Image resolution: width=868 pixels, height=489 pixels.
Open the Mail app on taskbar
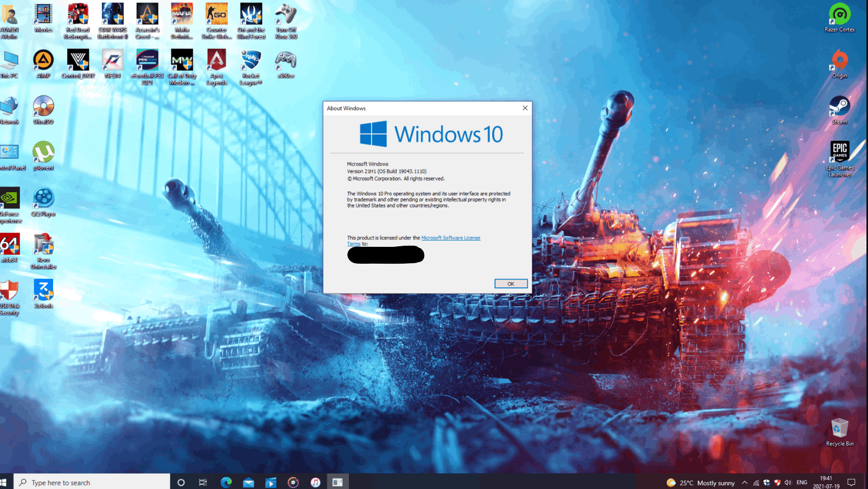(x=249, y=482)
